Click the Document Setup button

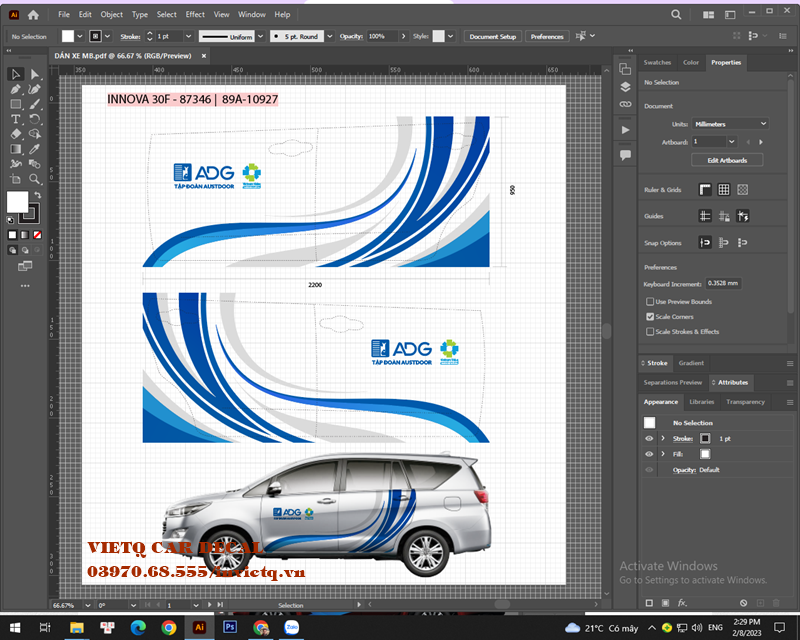click(x=493, y=36)
